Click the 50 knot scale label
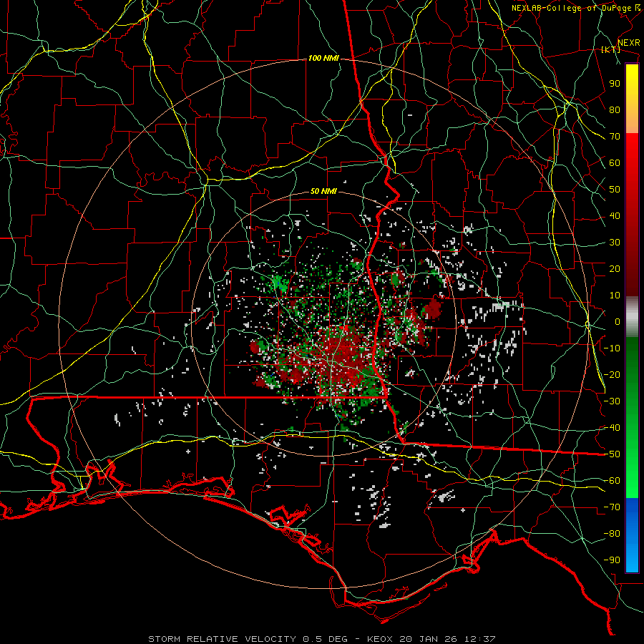 pos(615,190)
